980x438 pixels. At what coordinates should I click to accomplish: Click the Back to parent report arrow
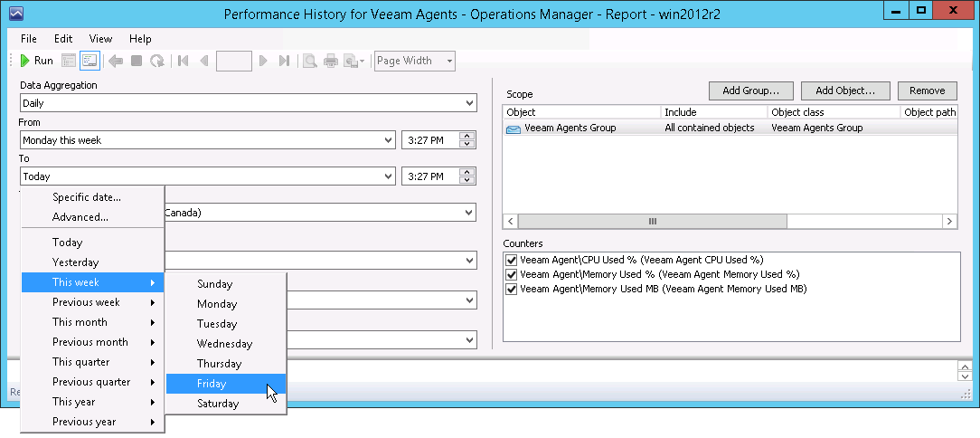[x=116, y=61]
